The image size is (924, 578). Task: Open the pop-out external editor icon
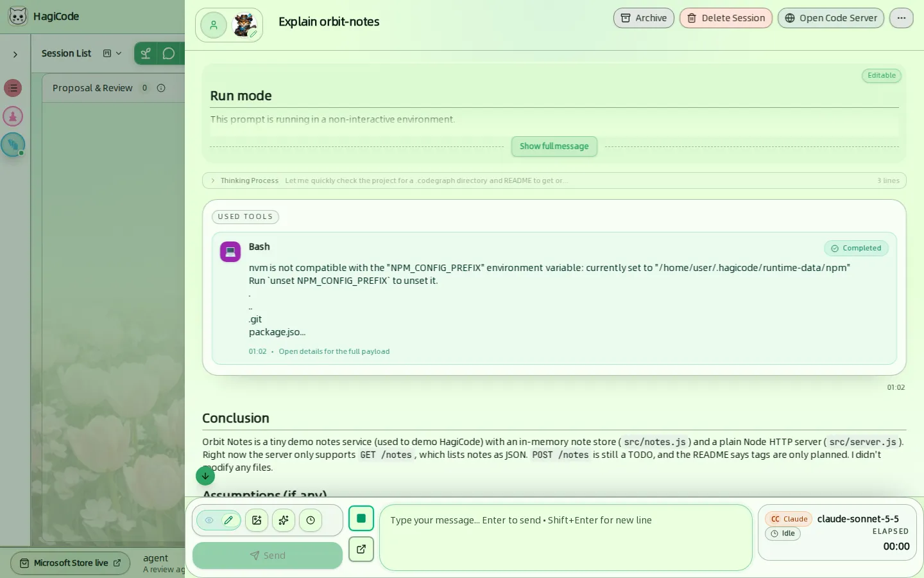(x=361, y=549)
